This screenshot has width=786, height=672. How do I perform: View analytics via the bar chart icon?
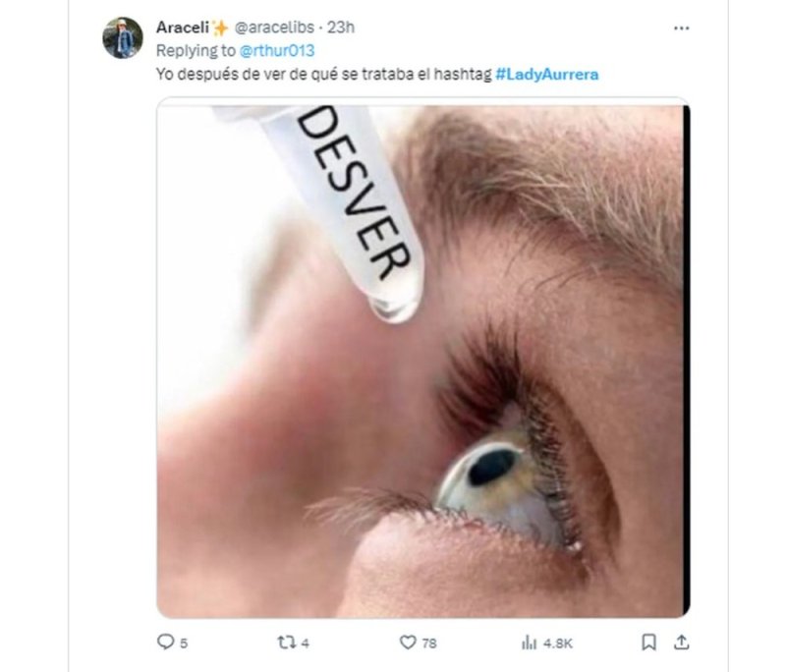tap(527, 643)
